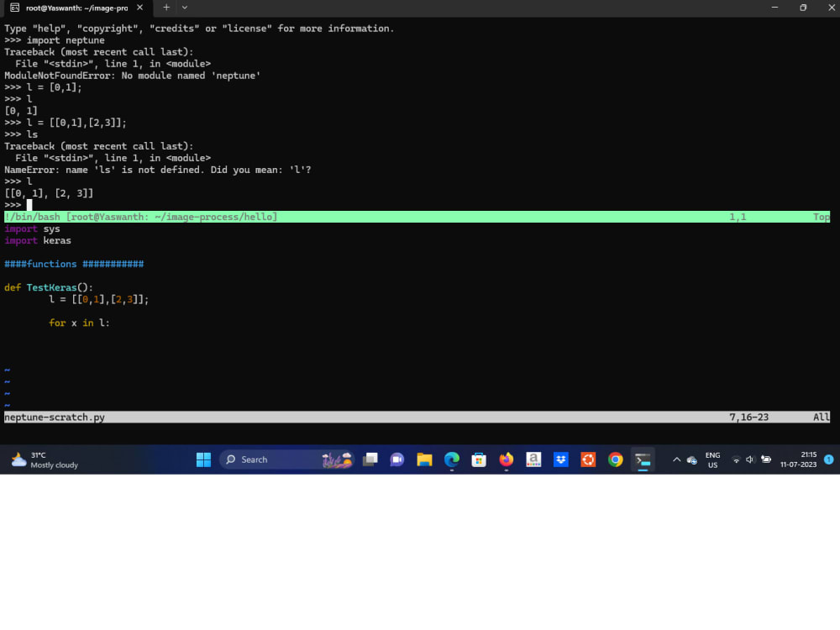The image size is (840, 630).
Task: Switch to the root@Yaswanth terminal tab
Action: (x=71, y=8)
